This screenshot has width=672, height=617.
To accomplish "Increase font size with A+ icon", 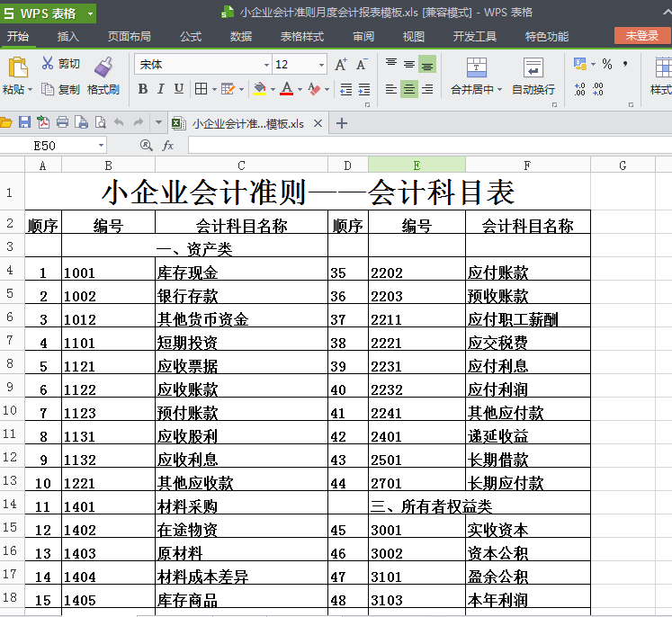I will click(x=341, y=64).
